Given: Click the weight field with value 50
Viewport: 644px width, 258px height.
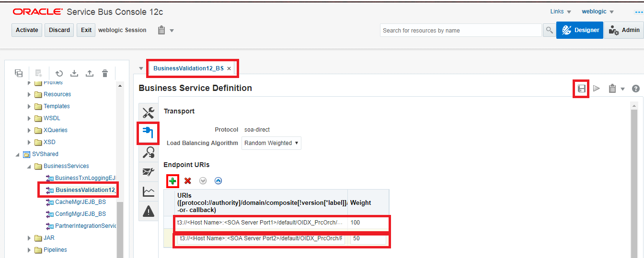Looking at the screenshot, I should pos(368,238).
